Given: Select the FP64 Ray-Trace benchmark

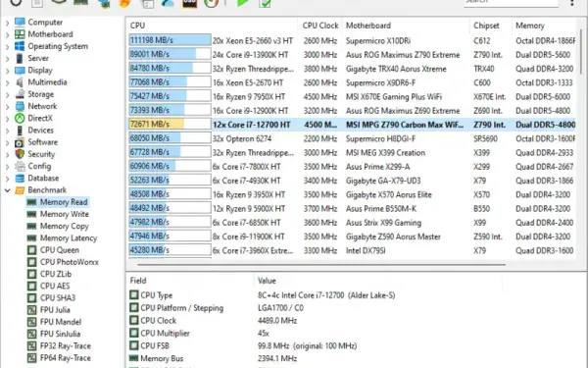Looking at the screenshot, I should click(x=59, y=358).
